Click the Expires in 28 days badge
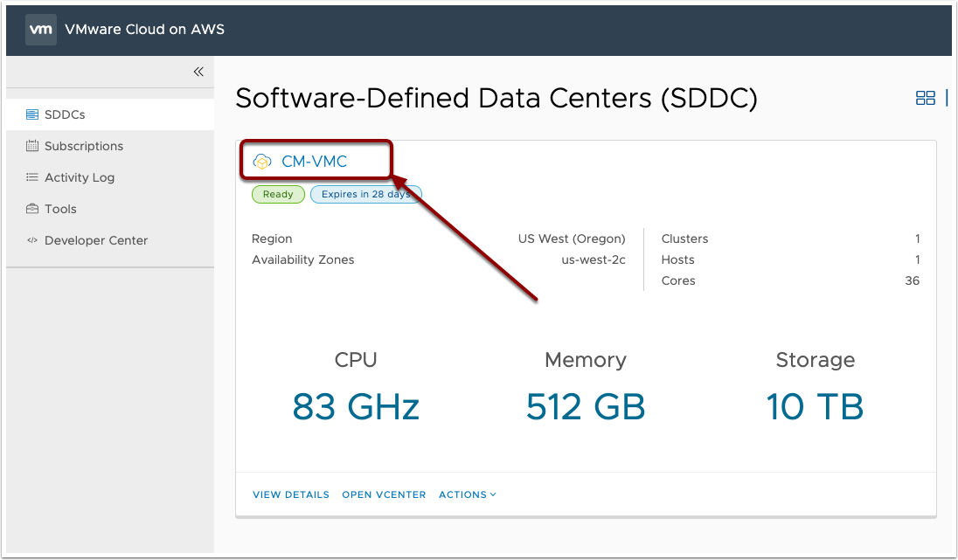 (x=365, y=194)
